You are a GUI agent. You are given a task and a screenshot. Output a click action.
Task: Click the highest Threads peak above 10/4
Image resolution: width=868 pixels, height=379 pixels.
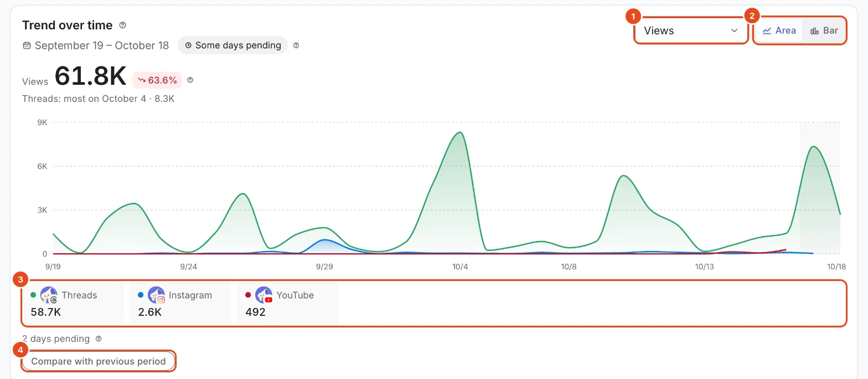pyautogui.click(x=460, y=132)
